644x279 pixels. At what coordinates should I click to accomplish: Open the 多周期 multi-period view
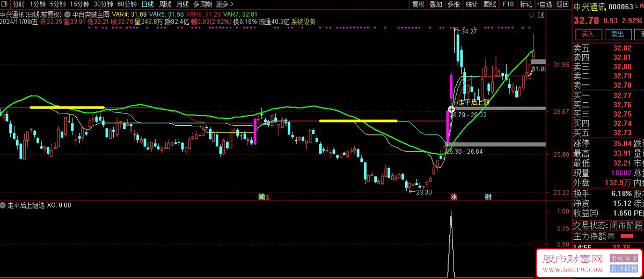pyautogui.click(x=203, y=4)
